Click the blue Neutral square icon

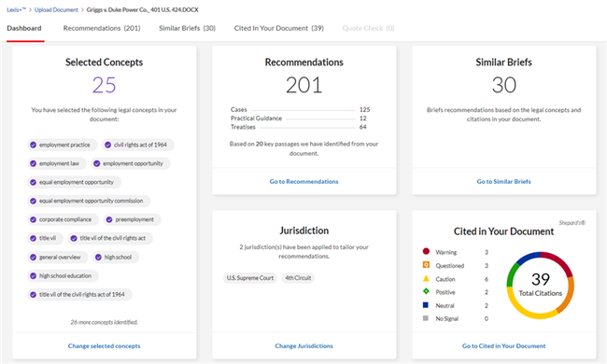coord(426,305)
